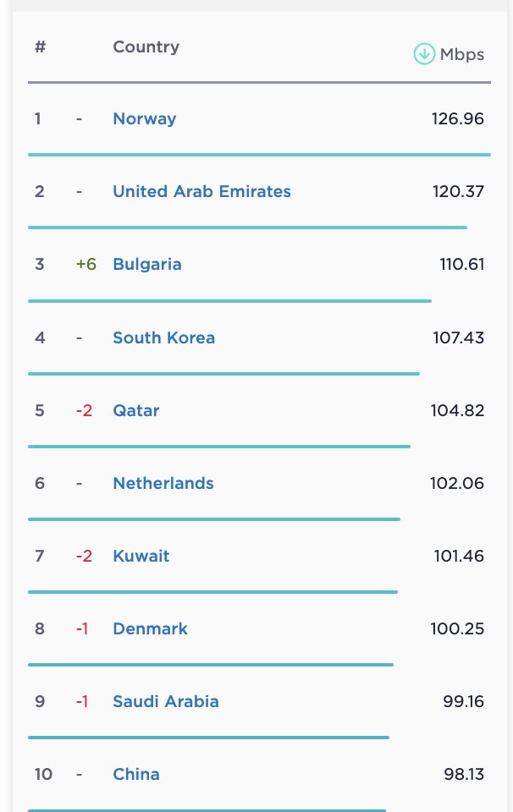Click the Saudi Arabia link
The image size is (513, 812).
[x=166, y=701]
